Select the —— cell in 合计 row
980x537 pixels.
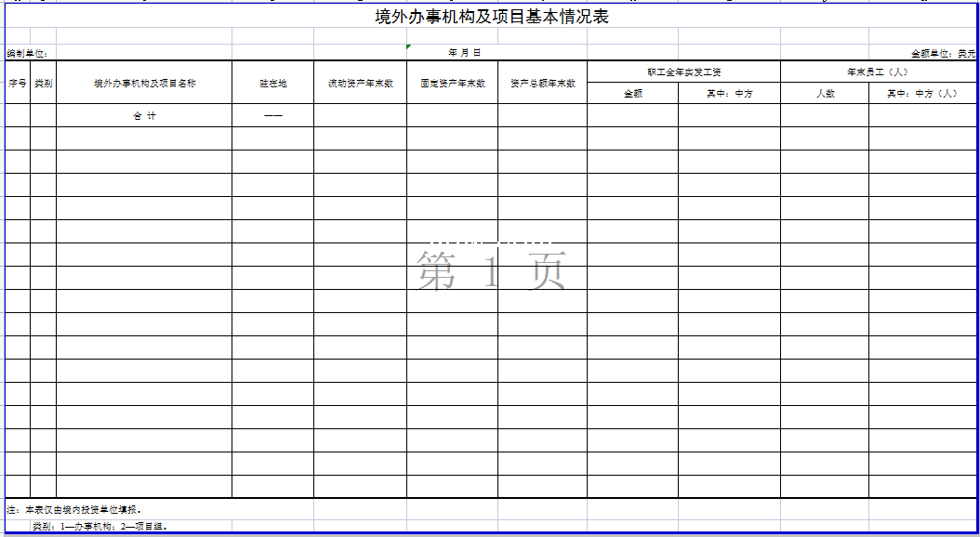click(x=272, y=116)
